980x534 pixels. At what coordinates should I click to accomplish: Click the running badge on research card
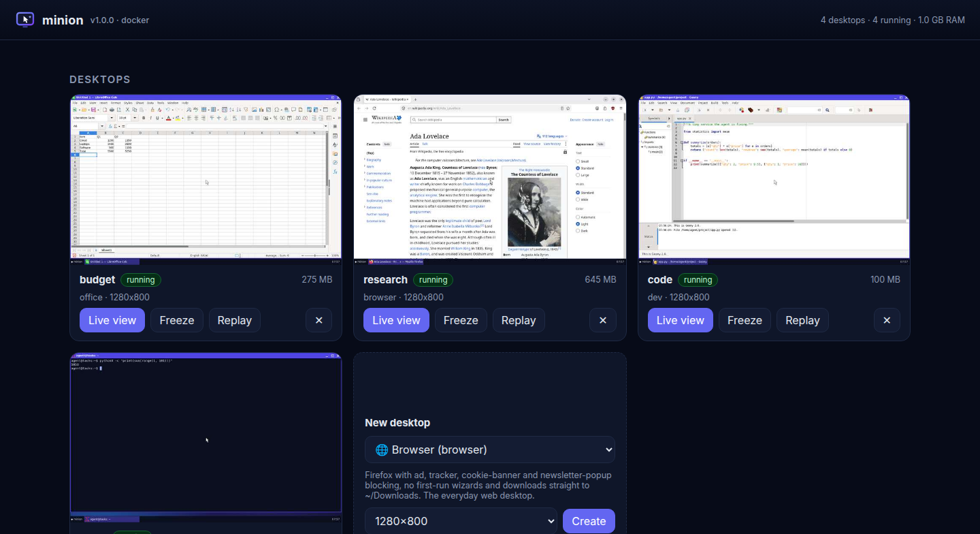point(433,280)
